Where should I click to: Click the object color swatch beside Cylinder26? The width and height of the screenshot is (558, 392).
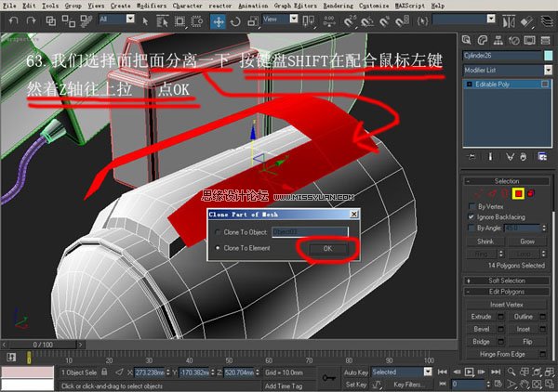[x=549, y=56]
